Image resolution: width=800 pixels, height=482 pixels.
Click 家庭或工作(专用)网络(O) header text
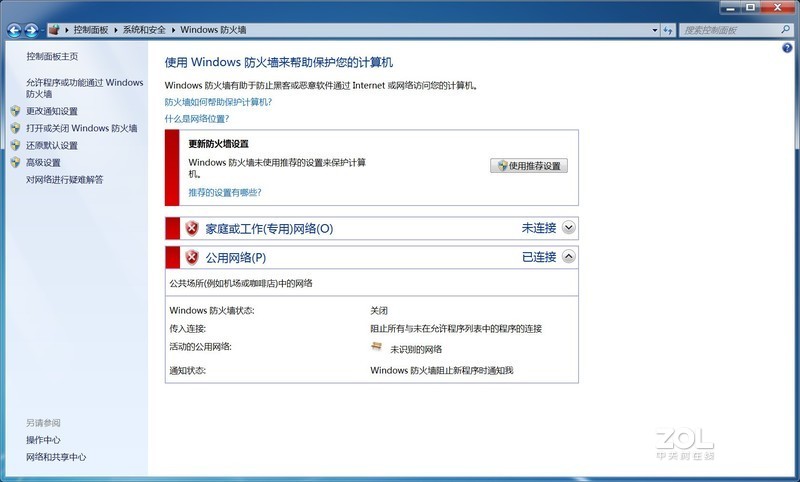(x=269, y=229)
